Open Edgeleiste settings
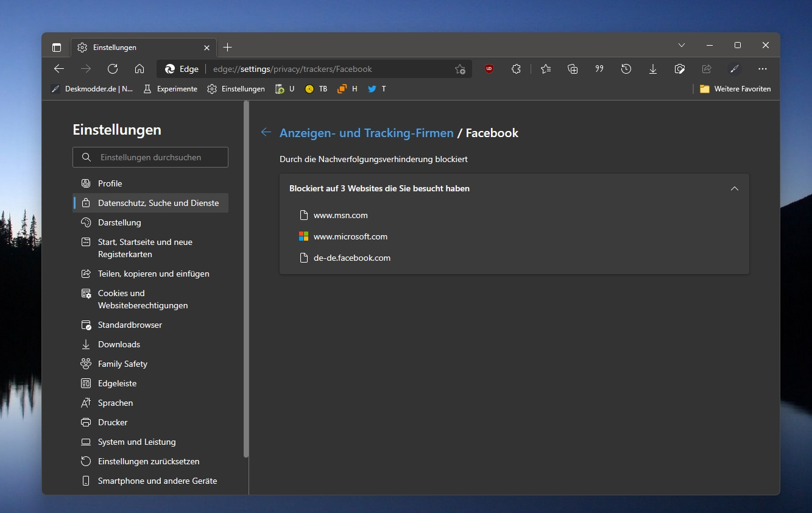The height and width of the screenshot is (513, 812). [150, 383]
